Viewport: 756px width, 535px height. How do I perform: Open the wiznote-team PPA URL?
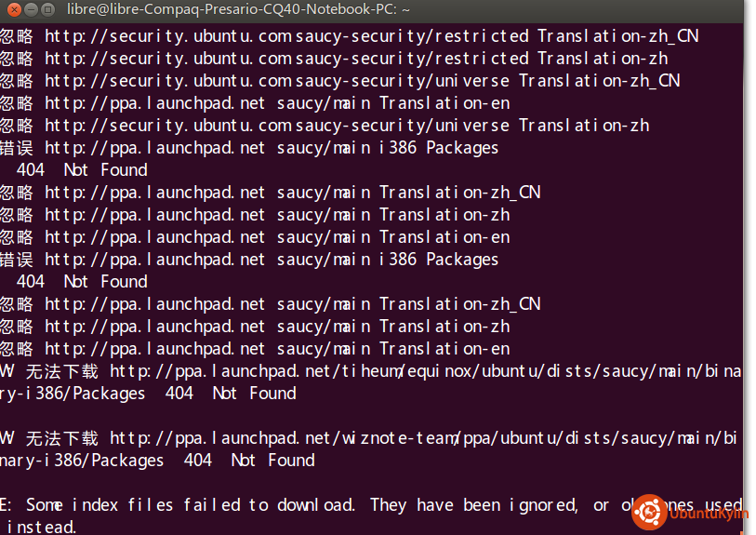[x=423, y=438]
